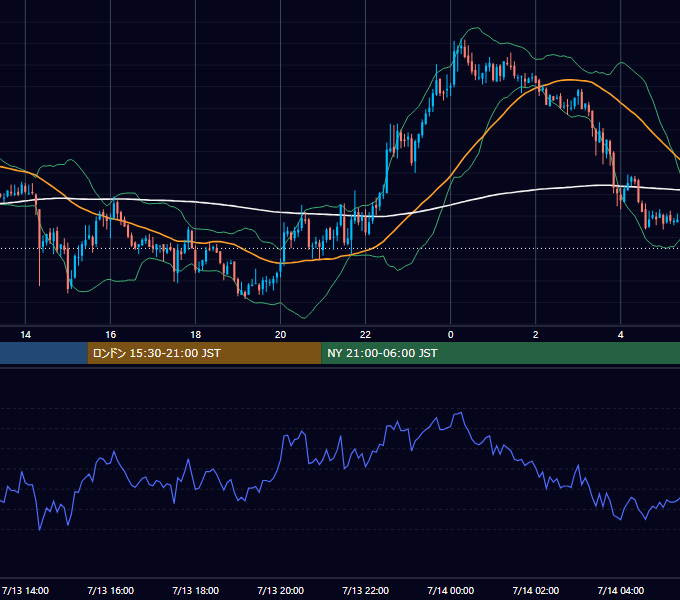Click the 7/14 04:00 date label
The image size is (680, 600).
[621, 590]
